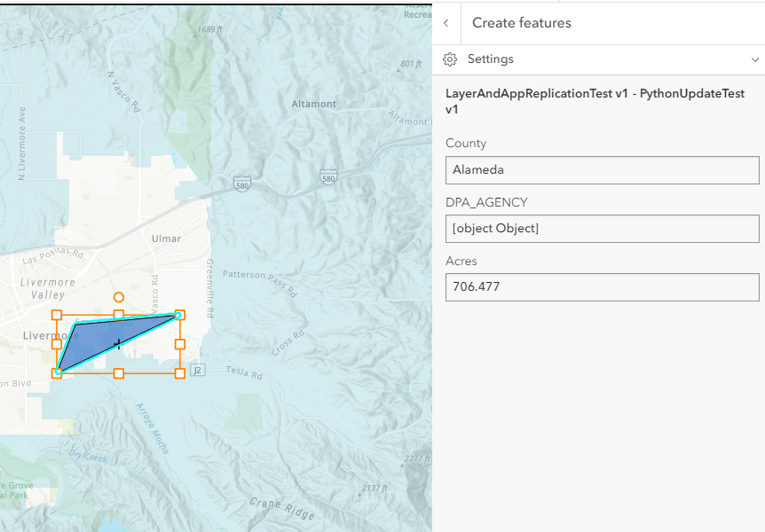Click the top-left resize handle of the polygon
The height and width of the screenshot is (532, 765).
click(x=57, y=315)
